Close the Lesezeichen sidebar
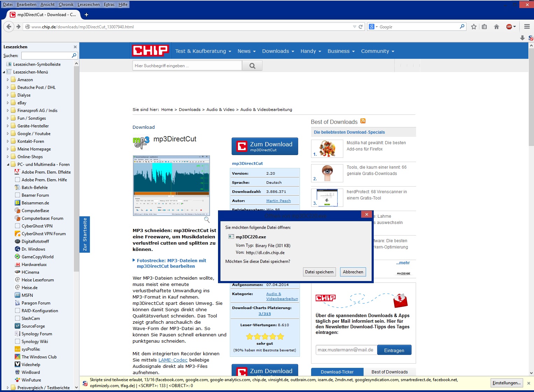Viewport: 534px width, 392px height. click(75, 47)
